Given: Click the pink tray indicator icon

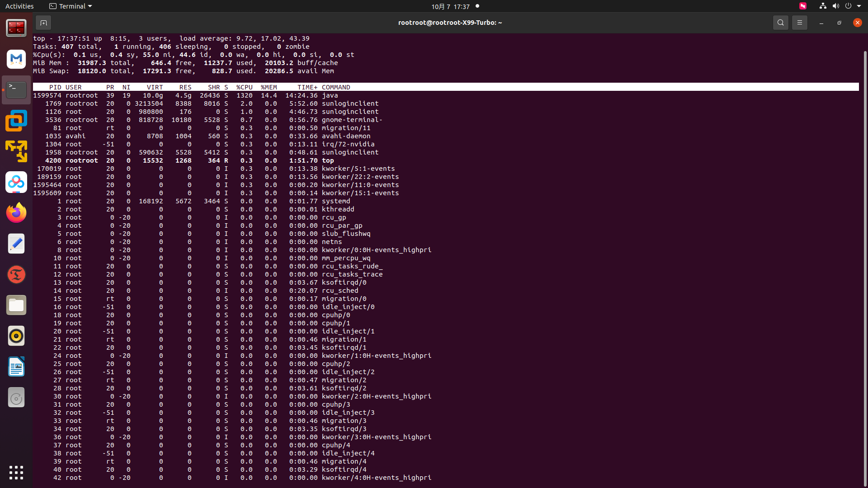Looking at the screenshot, I should pyautogui.click(x=803, y=6).
